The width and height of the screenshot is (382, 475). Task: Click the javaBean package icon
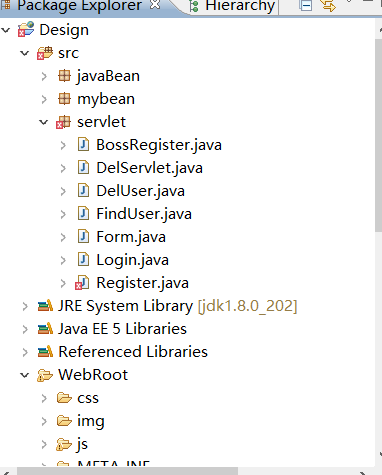point(64,76)
